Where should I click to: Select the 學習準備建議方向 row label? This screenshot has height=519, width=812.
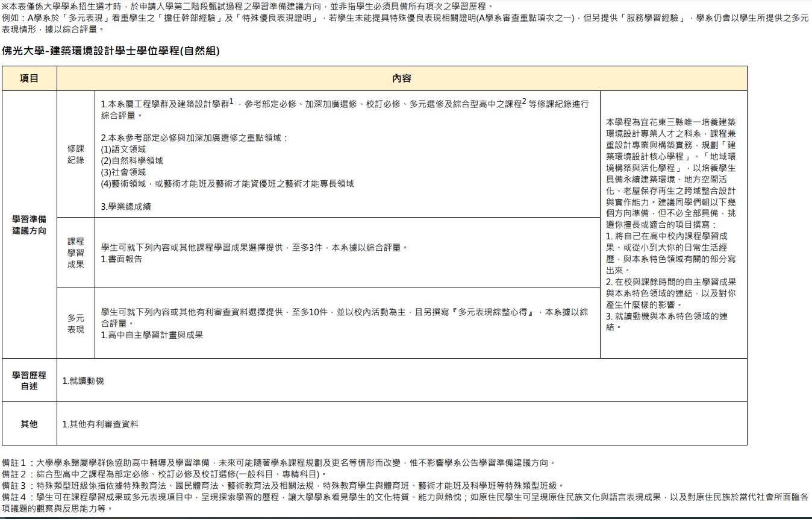point(29,224)
